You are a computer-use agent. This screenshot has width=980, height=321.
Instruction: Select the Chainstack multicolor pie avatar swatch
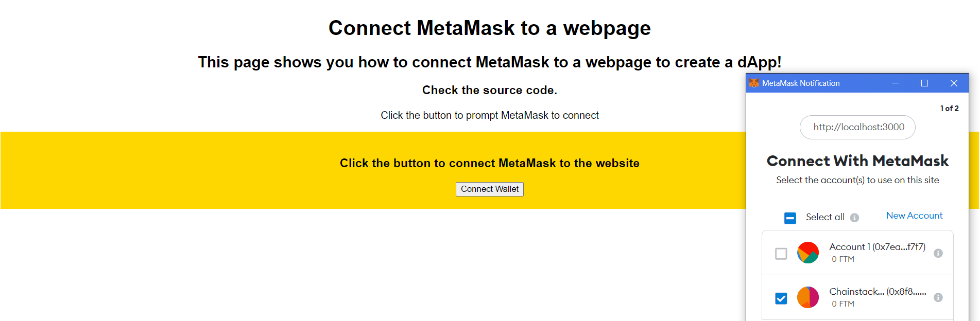pos(807,297)
